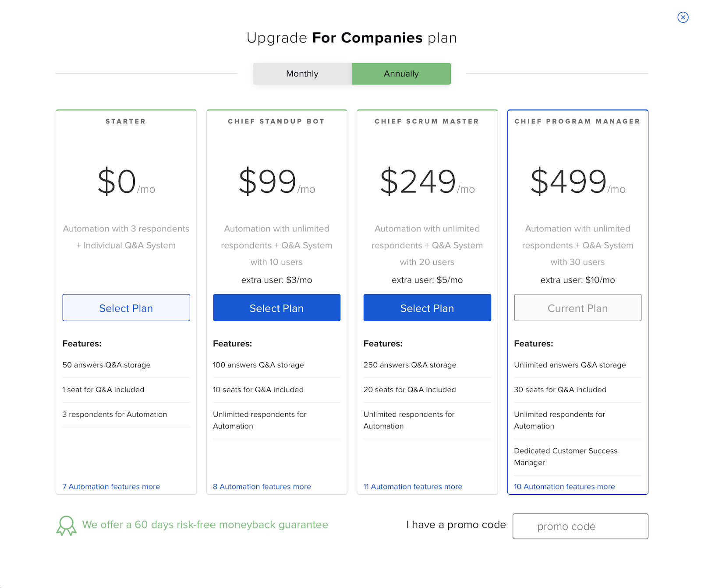Click Dedicated Customer Success Manager feature
701x588 pixels.
tap(566, 457)
